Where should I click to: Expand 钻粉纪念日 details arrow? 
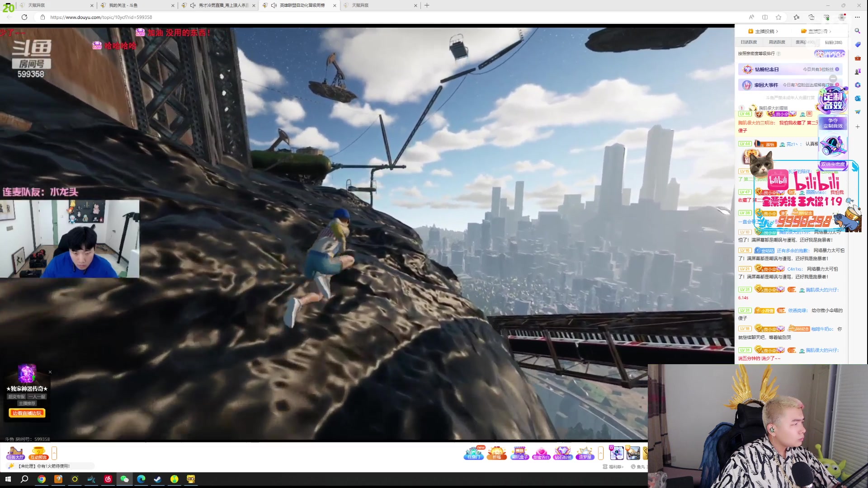point(837,69)
